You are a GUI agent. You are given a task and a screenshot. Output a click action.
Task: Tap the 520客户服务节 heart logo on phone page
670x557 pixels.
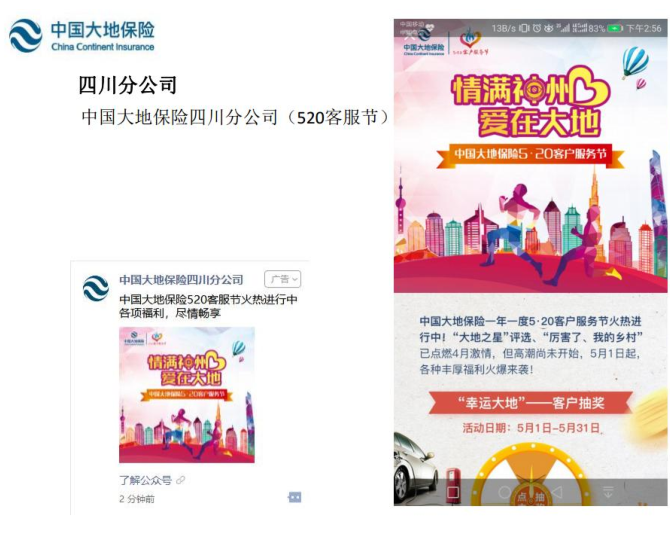470,41
